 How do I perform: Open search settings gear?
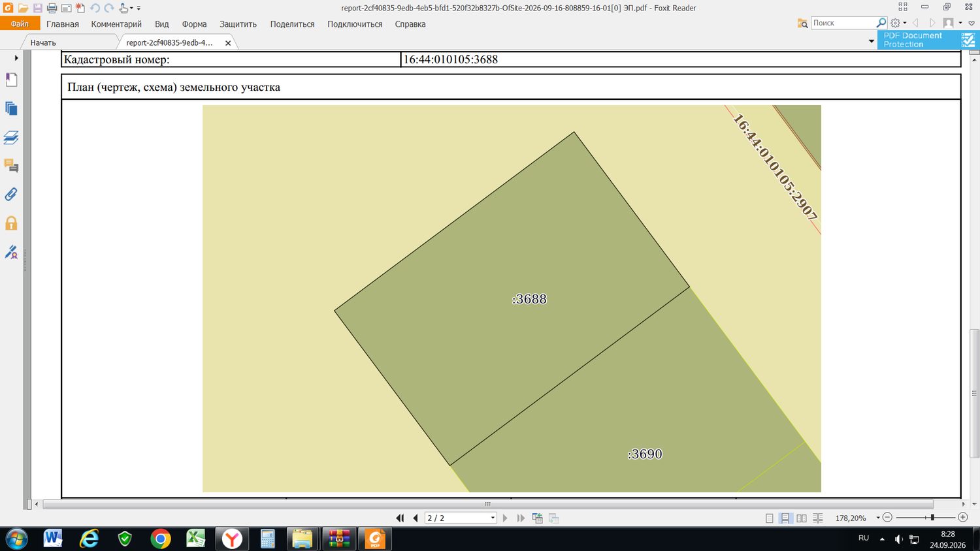pos(895,23)
